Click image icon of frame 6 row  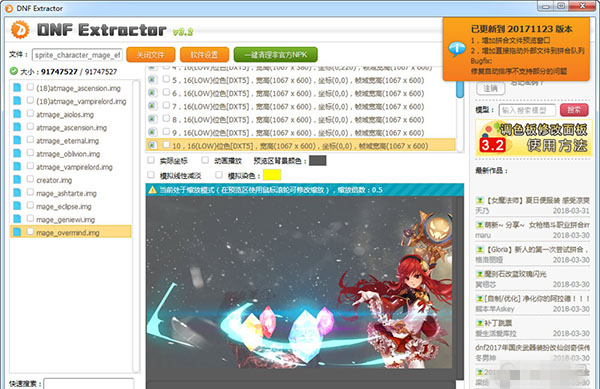pyautogui.click(x=152, y=93)
